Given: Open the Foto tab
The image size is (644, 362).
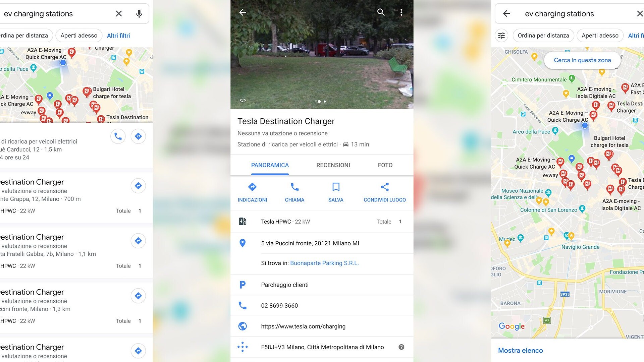Looking at the screenshot, I should click(x=385, y=165).
